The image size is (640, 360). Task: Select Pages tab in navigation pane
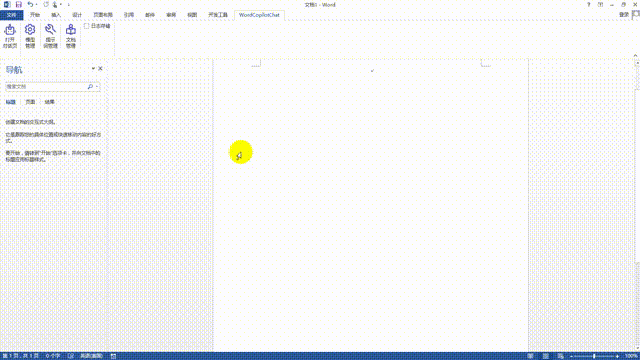[30, 102]
